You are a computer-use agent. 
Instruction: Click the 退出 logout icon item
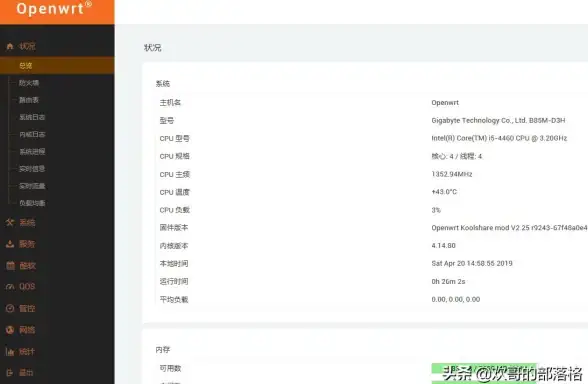pos(20,373)
